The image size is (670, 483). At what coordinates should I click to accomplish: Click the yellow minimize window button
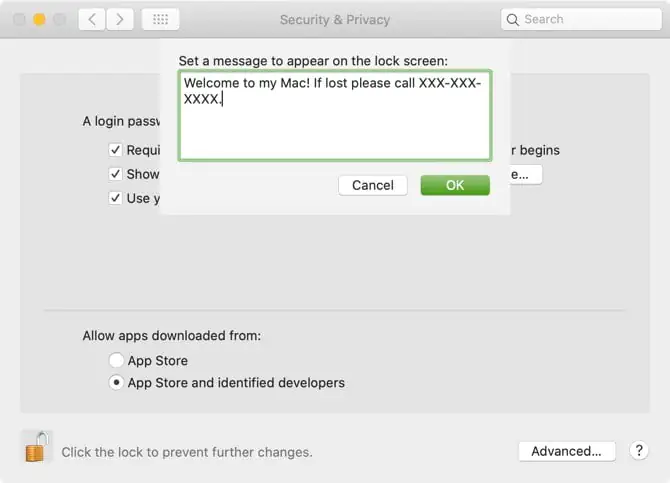tap(40, 19)
